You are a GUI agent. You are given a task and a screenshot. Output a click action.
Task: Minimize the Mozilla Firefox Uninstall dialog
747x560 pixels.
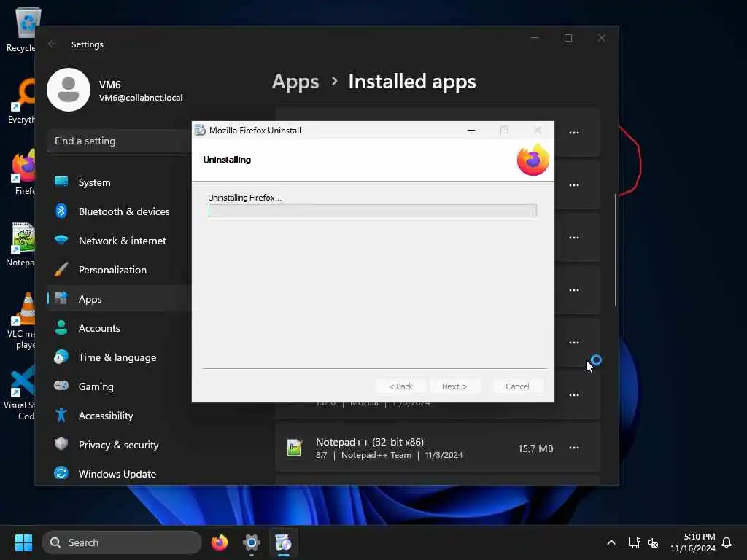tap(471, 130)
